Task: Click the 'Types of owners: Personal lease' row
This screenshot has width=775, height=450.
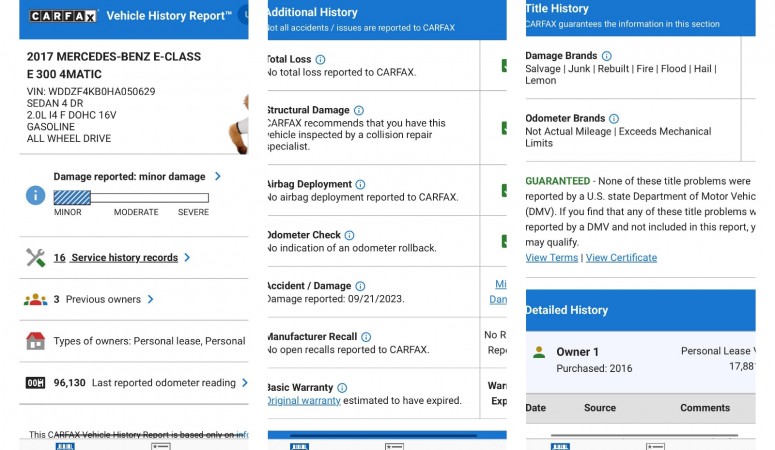Action: [x=133, y=341]
